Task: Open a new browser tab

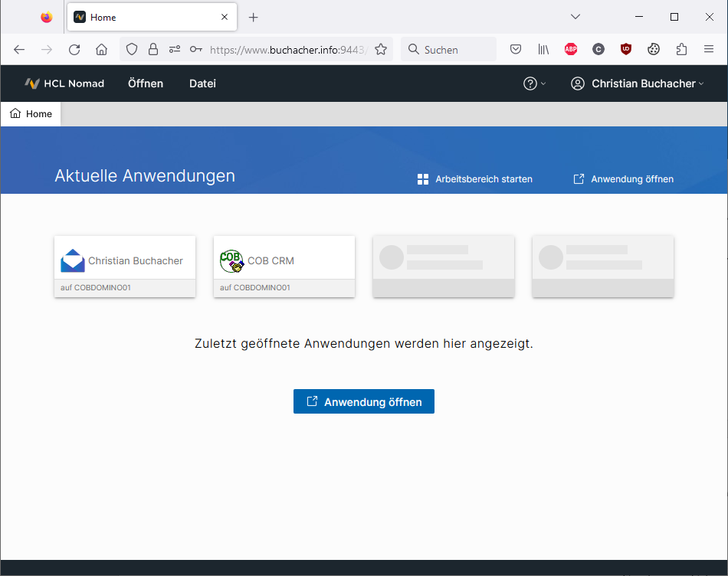Action: (x=253, y=18)
